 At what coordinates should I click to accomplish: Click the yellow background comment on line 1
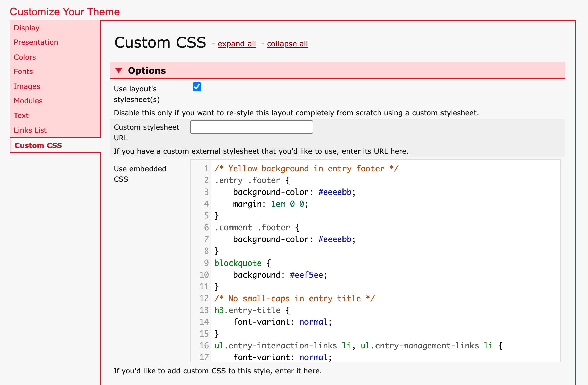306,169
